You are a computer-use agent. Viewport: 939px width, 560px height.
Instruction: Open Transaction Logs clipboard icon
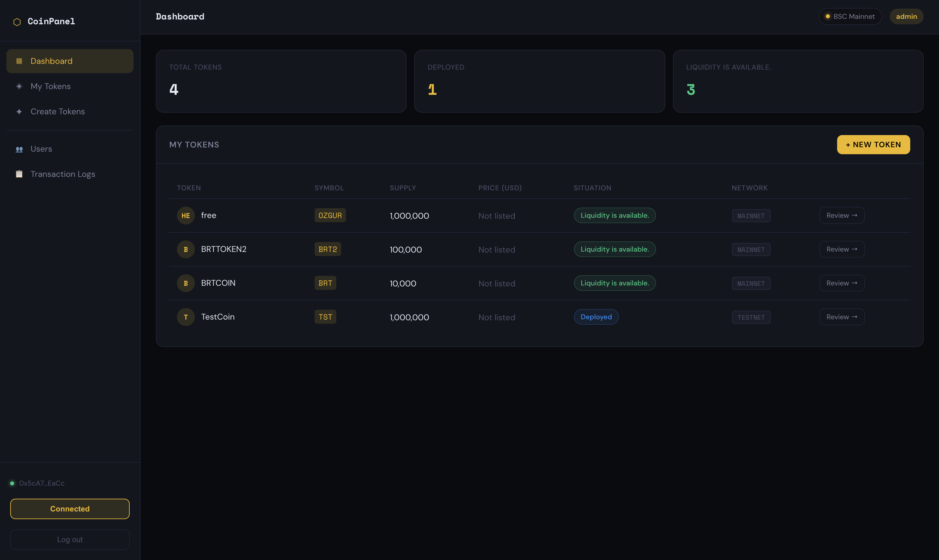coord(19,174)
